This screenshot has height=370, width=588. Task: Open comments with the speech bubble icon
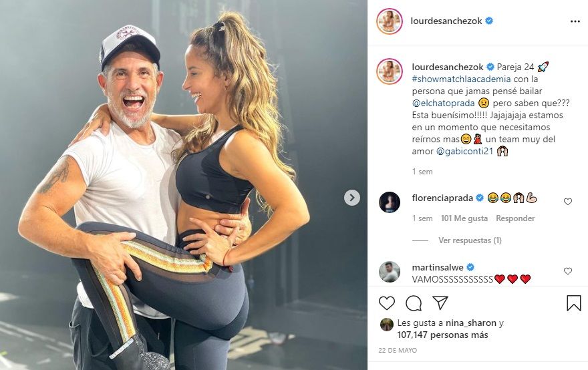point(414,303)
